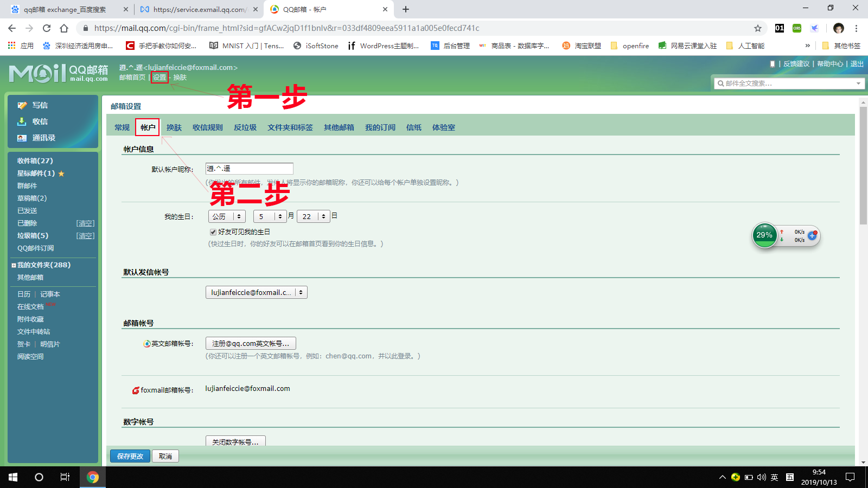868x488 pixels.
Task: Open the 通讯录 (contacts) icon
Action: tap(22, 138)
